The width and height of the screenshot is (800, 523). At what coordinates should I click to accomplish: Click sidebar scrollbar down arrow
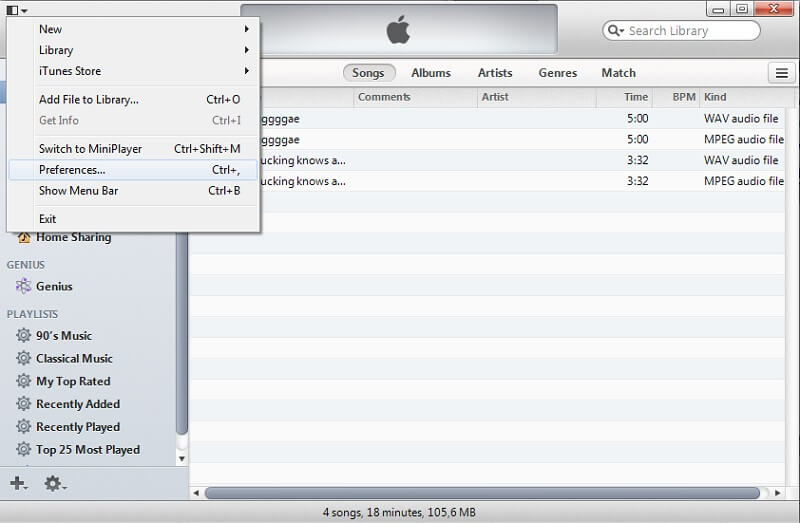(182, 459)
